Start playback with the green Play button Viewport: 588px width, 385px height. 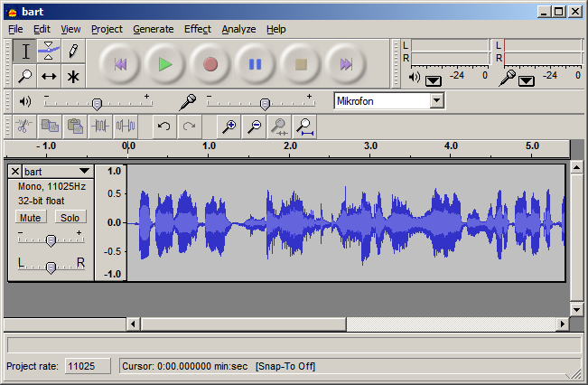pyautogui.click(x=165, y=64)
